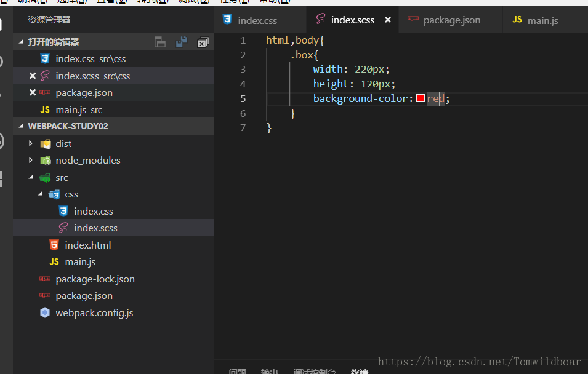Screen dimensions: 588x374
Task: Click the New Untitled File icon in Open Editors
Action: (160, 41)
